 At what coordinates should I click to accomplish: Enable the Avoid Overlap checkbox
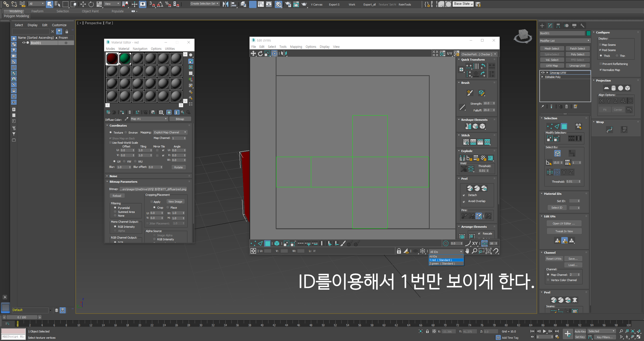pyautogui.click(x=464, y=201)
